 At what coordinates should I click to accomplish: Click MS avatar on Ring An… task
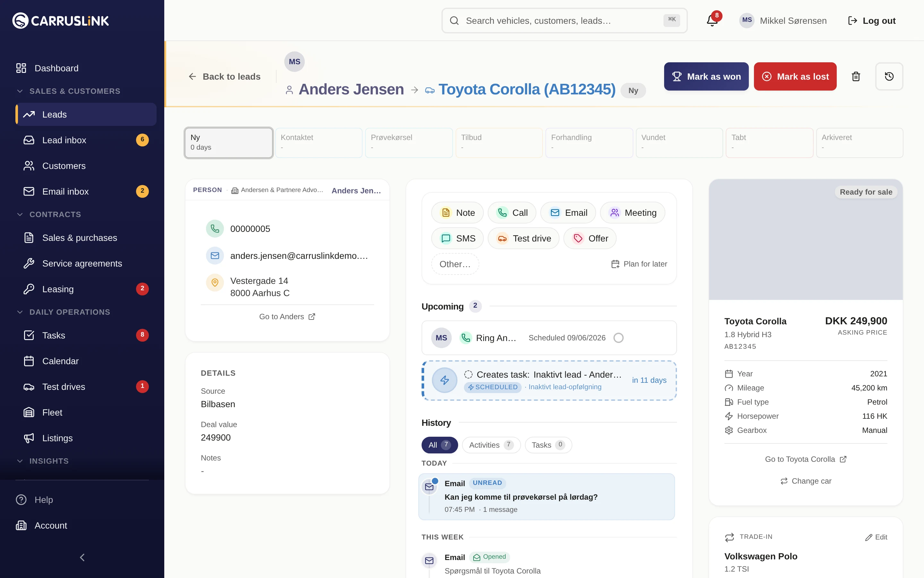tap(441, 338)
